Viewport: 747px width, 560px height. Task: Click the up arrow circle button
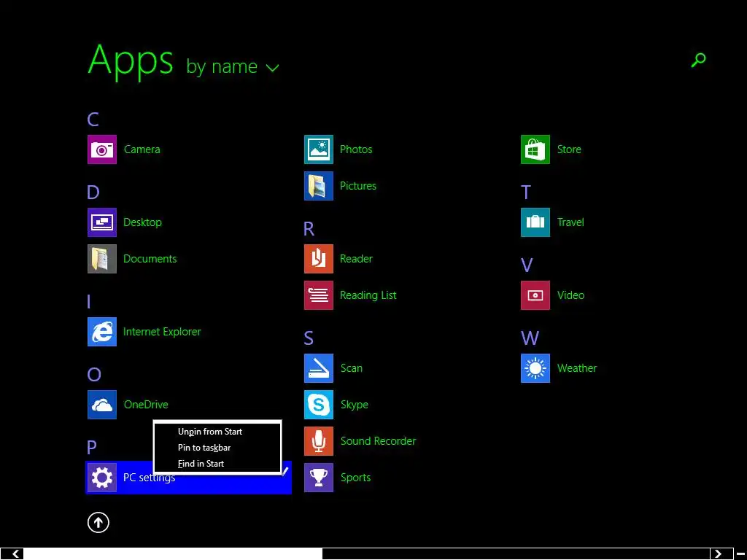pyautogui.click(x=98, y=522)
